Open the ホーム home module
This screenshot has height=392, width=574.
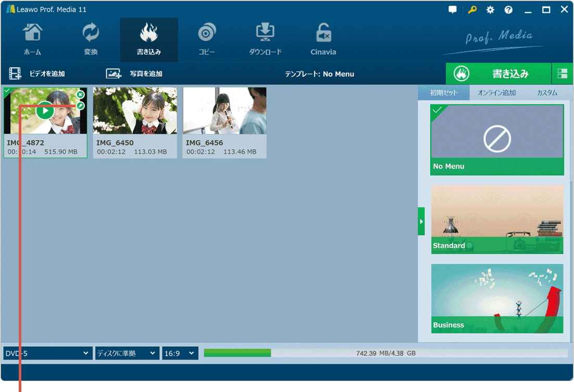32,40
